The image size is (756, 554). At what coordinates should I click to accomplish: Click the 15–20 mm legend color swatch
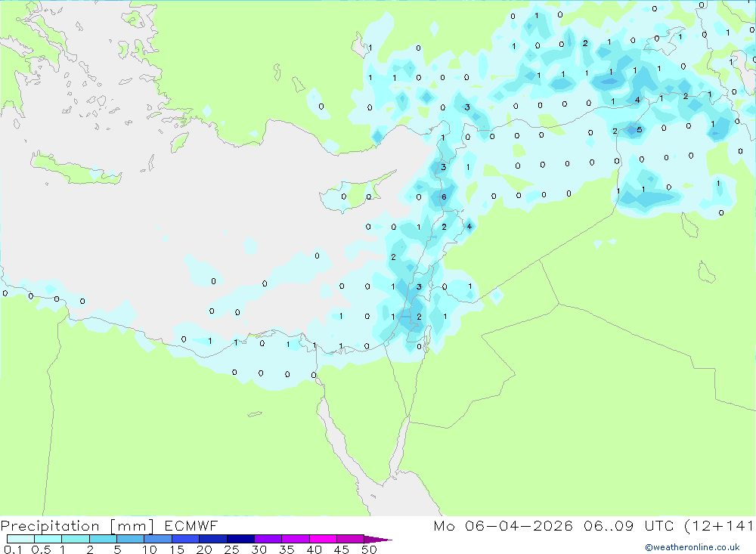coord(186,539)
